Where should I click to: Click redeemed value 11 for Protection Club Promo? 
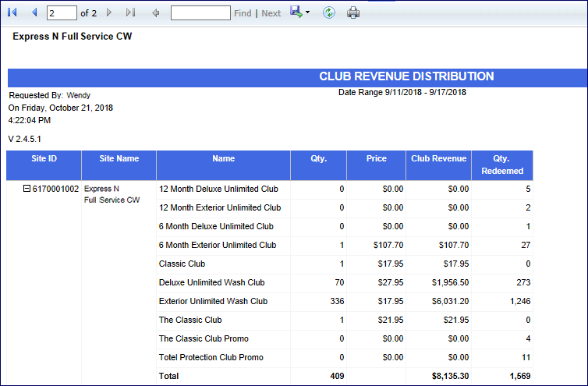tap(526, 357)
